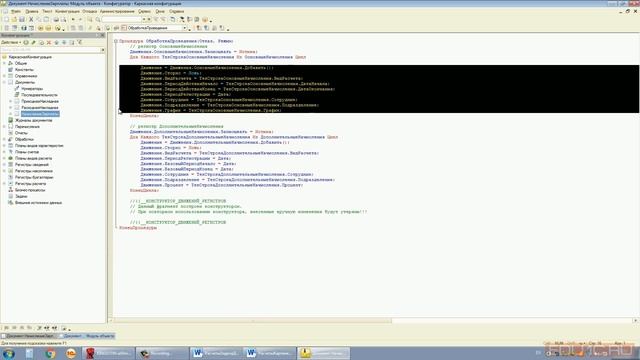Collapse the Документы tree node

(x=4, y=82)
